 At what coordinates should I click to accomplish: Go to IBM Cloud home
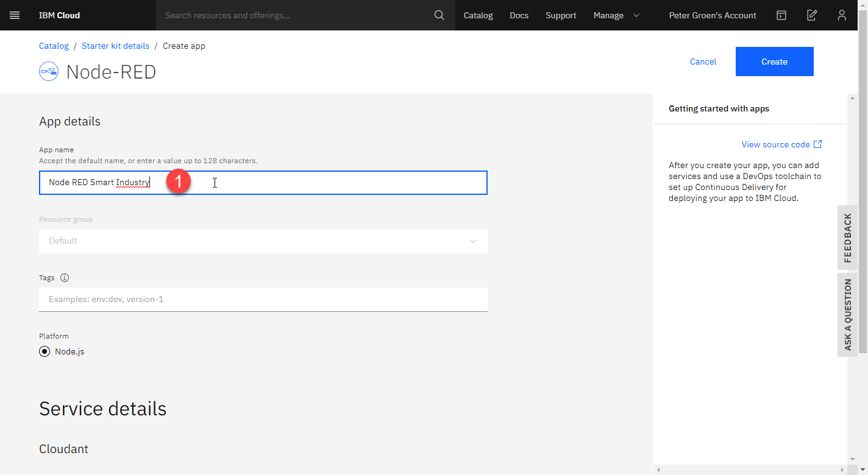click(x=59, y=15)
